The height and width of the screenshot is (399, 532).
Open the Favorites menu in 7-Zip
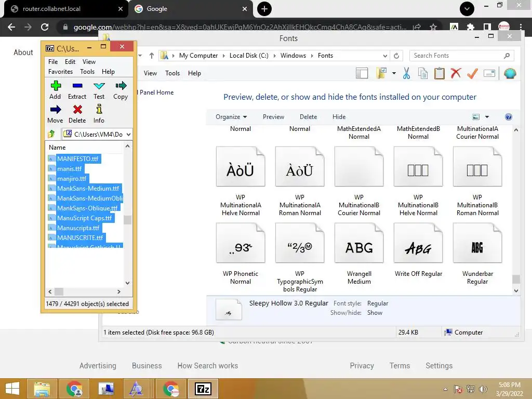point(60,72)
